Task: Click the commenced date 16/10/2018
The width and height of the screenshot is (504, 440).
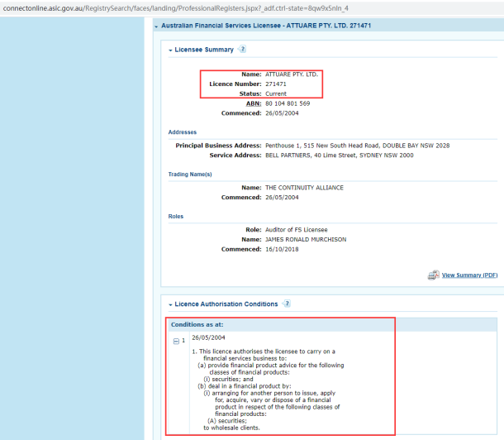Action: pyautogui.click(x=282, y=249)
